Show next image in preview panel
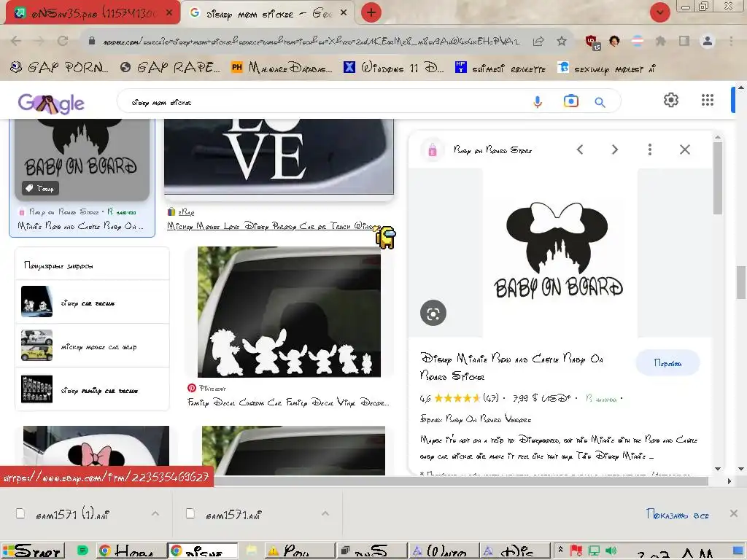 (x=614, y=149)
